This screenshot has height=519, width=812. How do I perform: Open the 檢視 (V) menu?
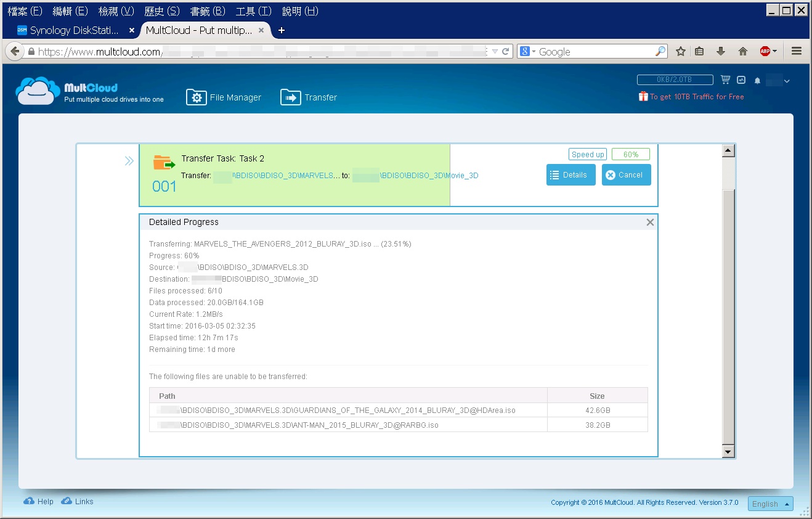pos(116,11)
